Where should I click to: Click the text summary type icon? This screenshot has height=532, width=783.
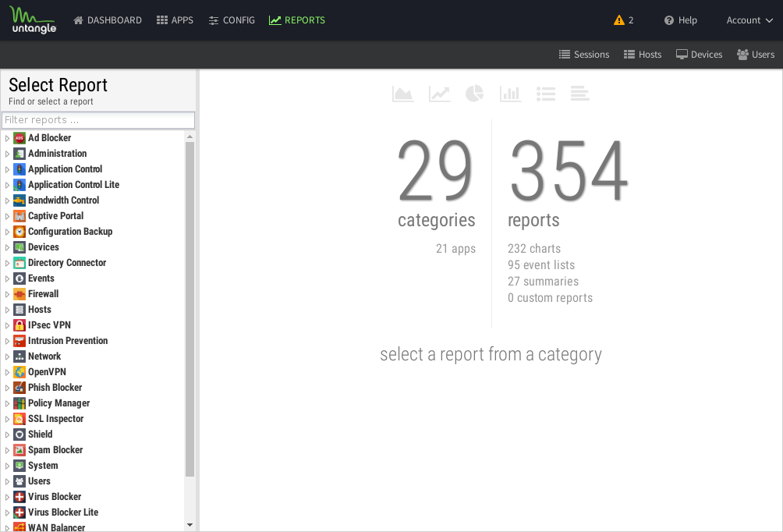[579, 94]
